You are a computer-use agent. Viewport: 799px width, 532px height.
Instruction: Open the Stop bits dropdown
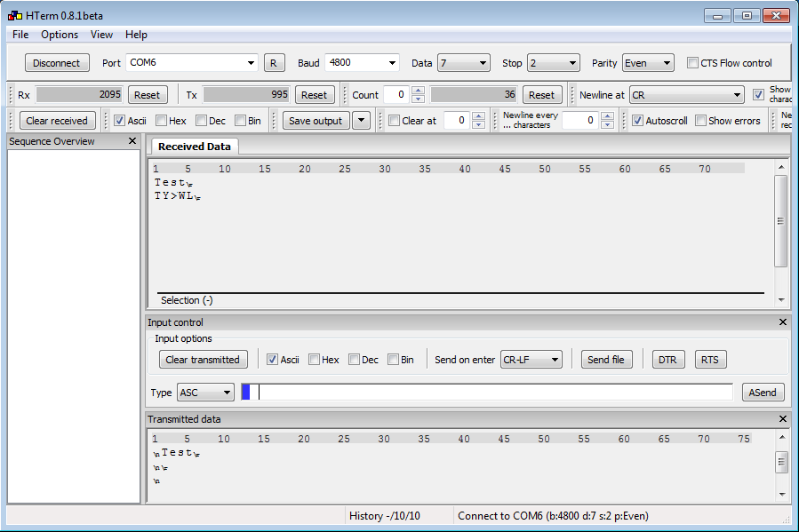553,63
